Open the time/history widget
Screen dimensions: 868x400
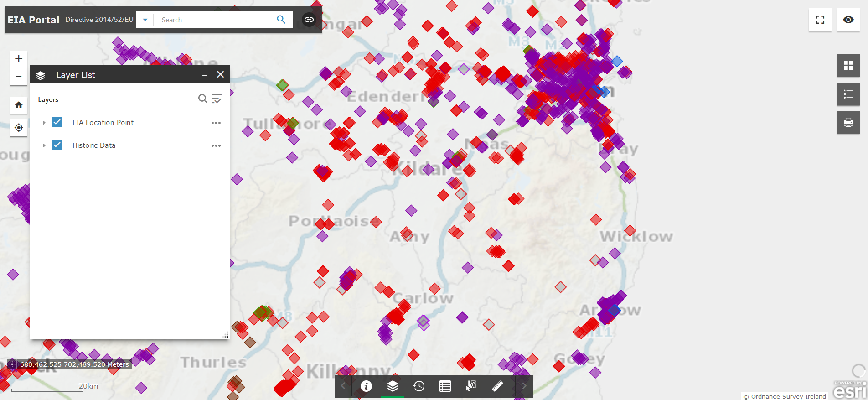pos(419,386)
